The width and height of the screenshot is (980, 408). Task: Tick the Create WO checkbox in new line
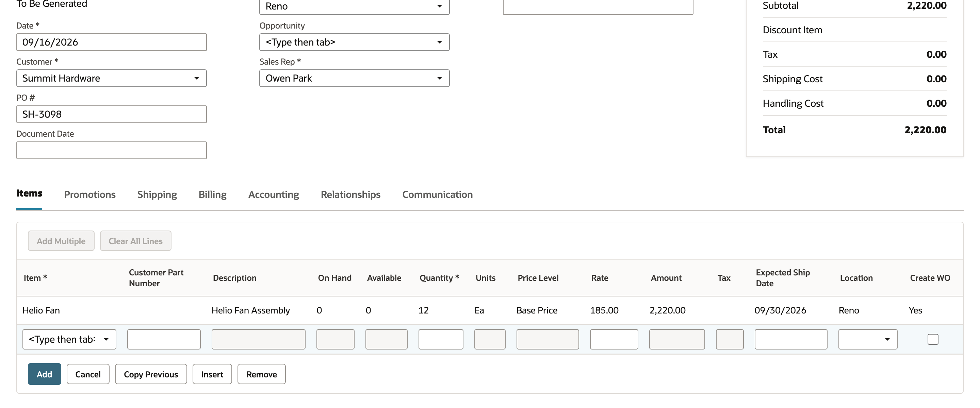tap(932, 339)
